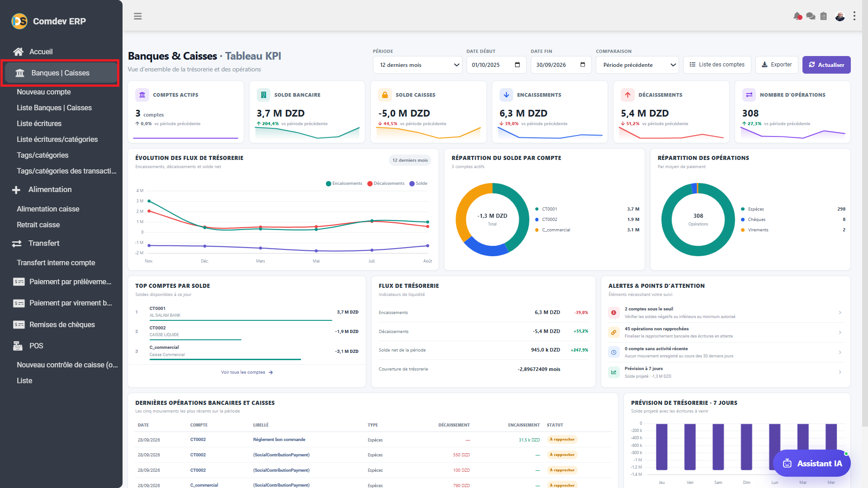Viewport: 868px width, 488px height.
Task: Click the link icon for opérations non rapprochées
Action: (x=614, y=333)
